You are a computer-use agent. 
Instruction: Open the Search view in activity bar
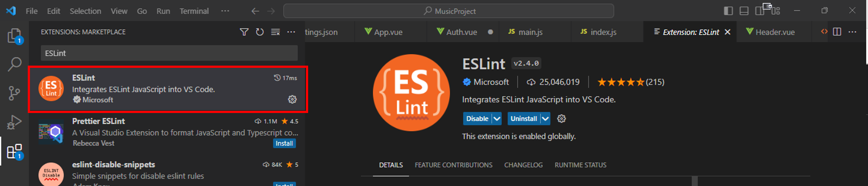[14, 64]
